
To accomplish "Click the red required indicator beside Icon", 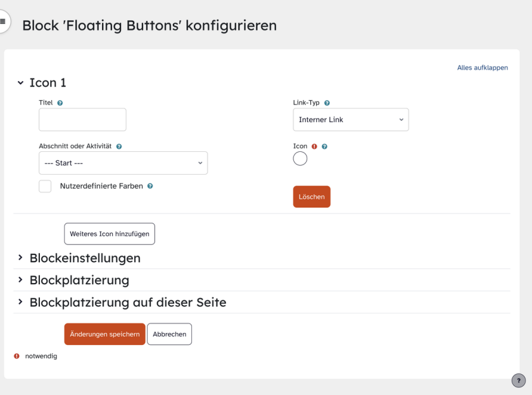I will point(314,146).
